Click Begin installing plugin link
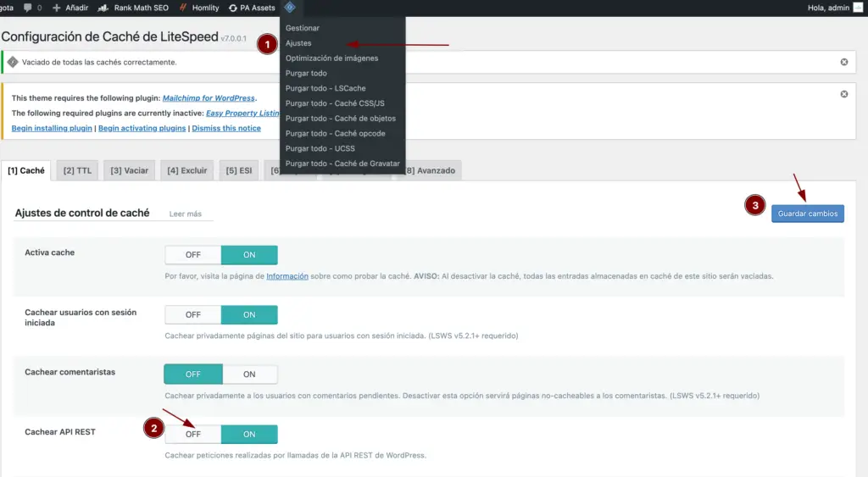Image resolution: width=868 pixels, height=477 pixels. [52, 128]
